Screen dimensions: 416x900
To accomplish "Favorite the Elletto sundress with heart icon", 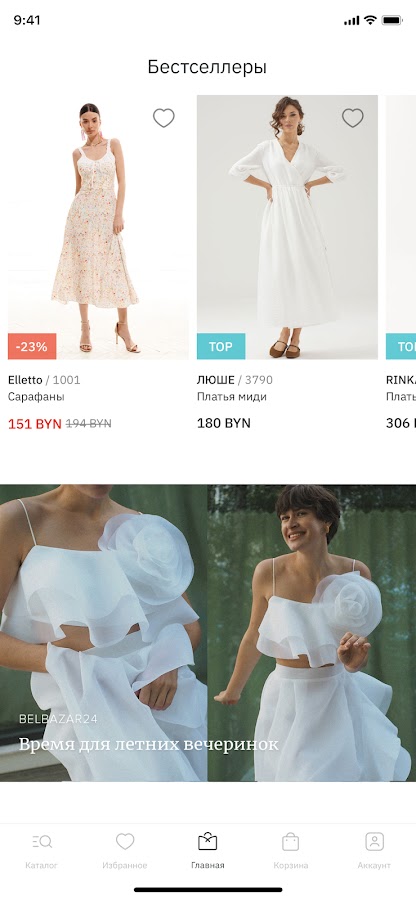I will (164, 118).
